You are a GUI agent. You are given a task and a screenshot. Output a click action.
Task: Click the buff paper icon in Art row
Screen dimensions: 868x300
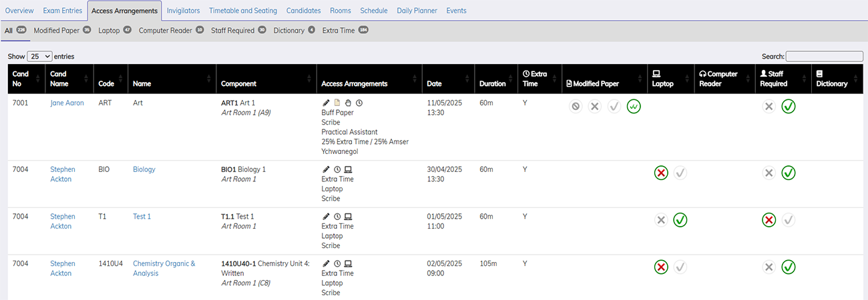tap(337, 103)
